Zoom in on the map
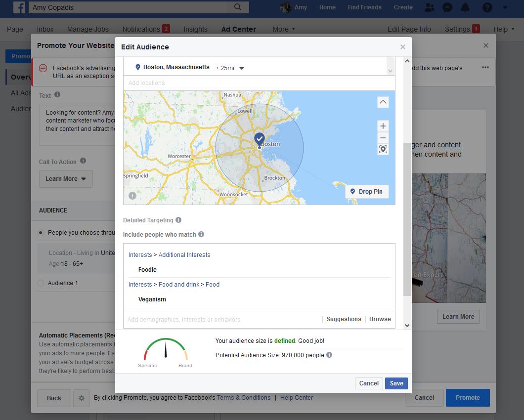The image size is (524, 420). click(x=383, y=126)
